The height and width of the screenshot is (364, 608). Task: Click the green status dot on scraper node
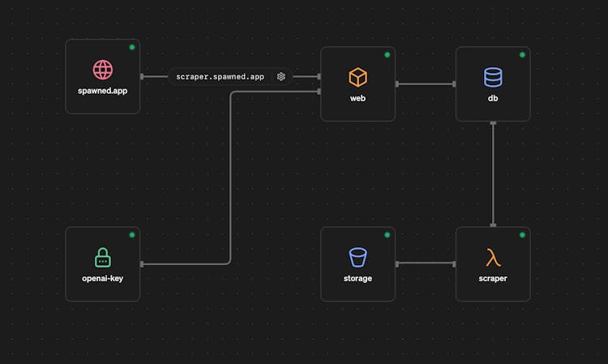point(522,235)
